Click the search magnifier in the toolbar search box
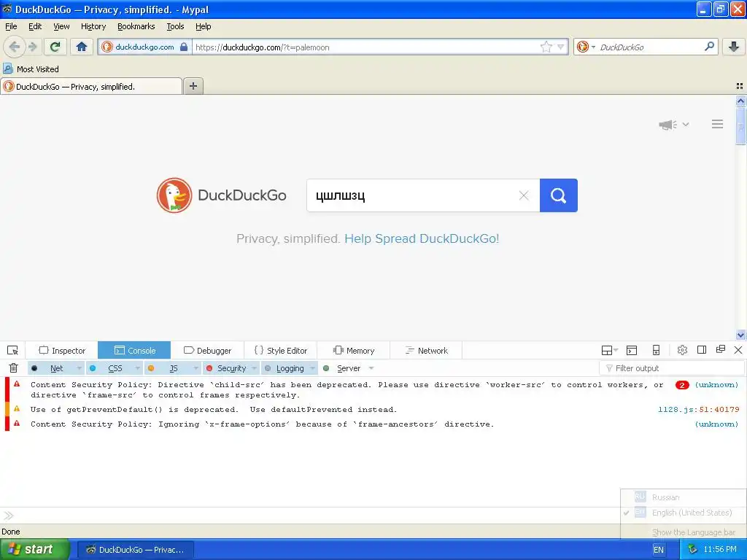The image size is (747, 560). pyautogui.click(x=709, y=47)
